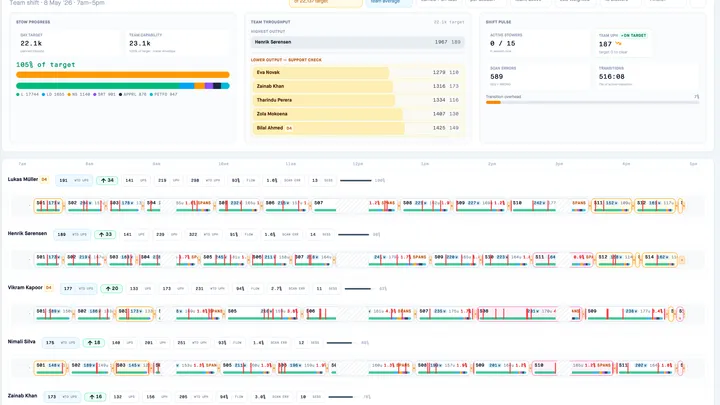Open Henrik Sørensen highest output row
This screenshot has height=405, width=720.
pyautogui.click(x=358, y=42)
